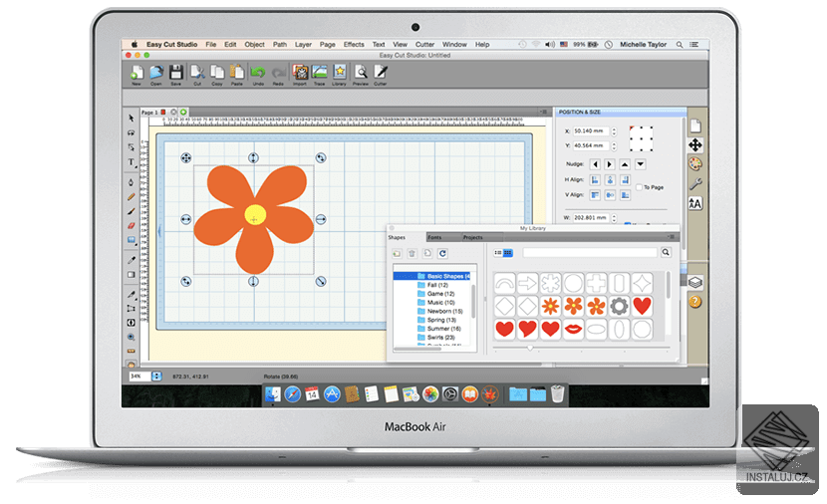Nudge the object down
Viewport: 827px width, 504px height.
[641, 164]
